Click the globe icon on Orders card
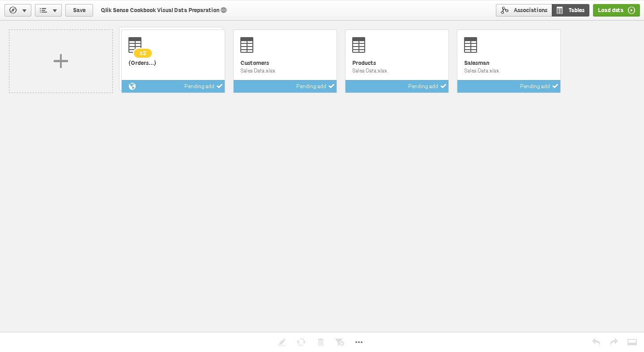The width and height of the screenshot is (644, 352). pyautogui.click(x=132, y=86)
